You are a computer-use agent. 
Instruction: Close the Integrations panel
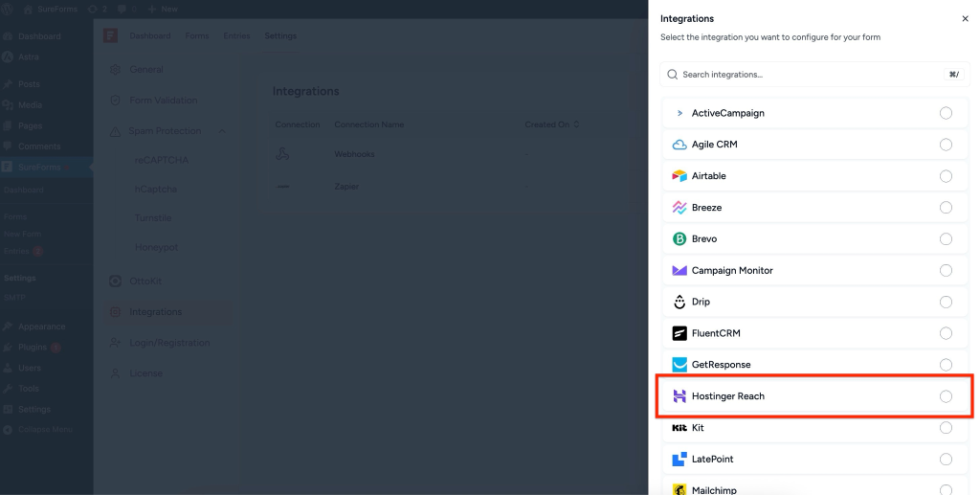click(965, 18)
